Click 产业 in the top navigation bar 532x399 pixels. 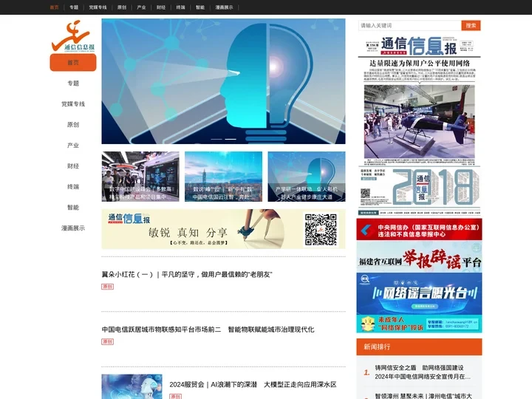141,7
